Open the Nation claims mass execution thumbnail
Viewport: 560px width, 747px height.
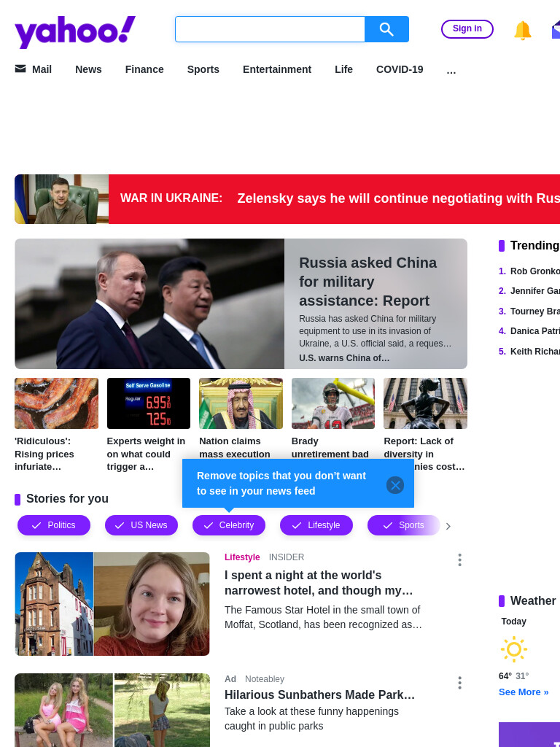click(x=241, y=403)
